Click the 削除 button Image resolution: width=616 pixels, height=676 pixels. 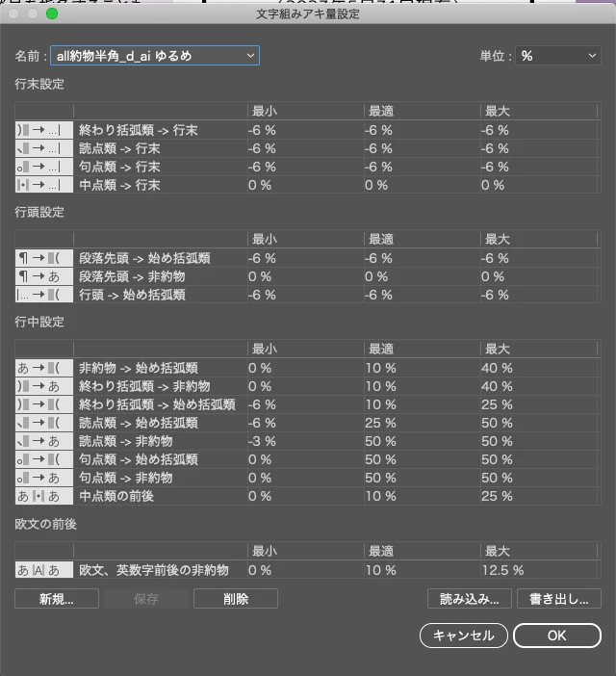tap(236, 599)
